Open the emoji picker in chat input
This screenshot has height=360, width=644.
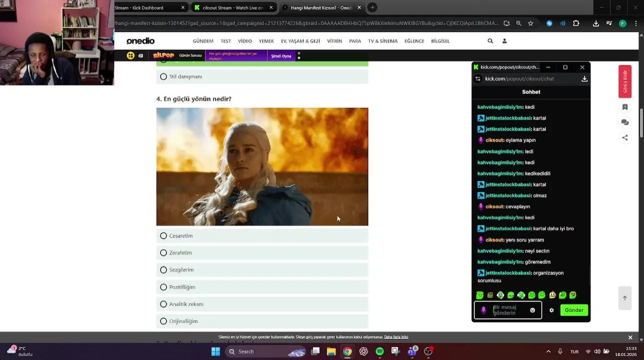pos(532,310)
